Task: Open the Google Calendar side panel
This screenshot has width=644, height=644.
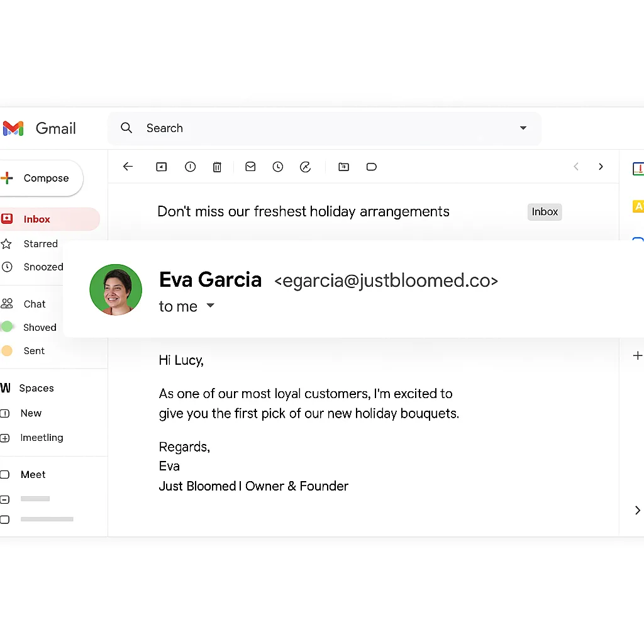Action: 638,168
